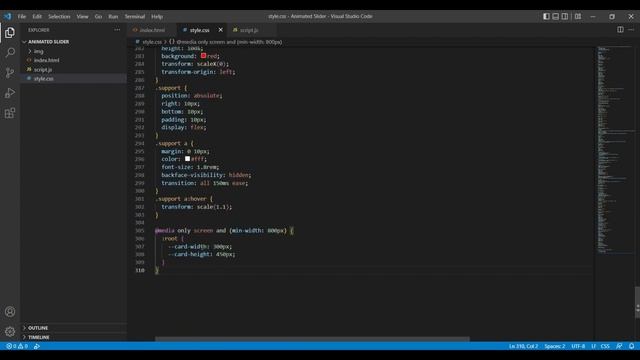Open the Search view in activity bar
640x360 pixels.
pos(10,52)
